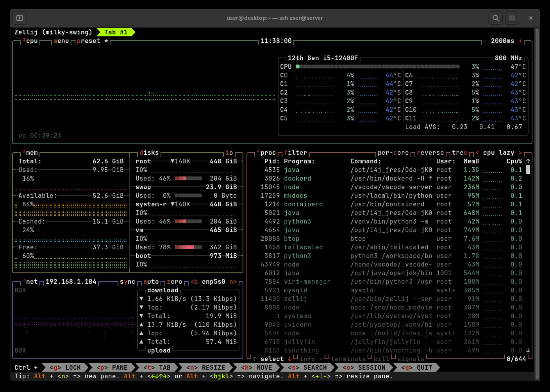Click the uptime 00:39:23 text
The width and height of the screenshot is (550, 392).
(39, 136)
